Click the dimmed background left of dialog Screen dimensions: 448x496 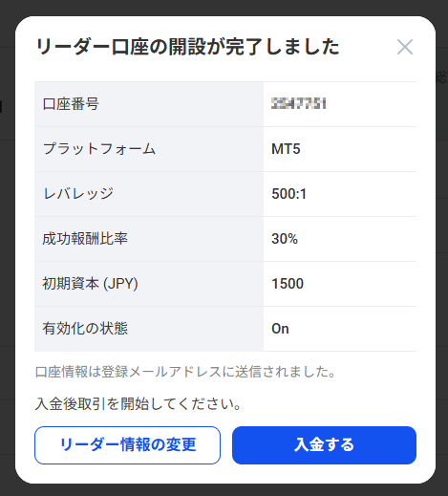point(7,255)
